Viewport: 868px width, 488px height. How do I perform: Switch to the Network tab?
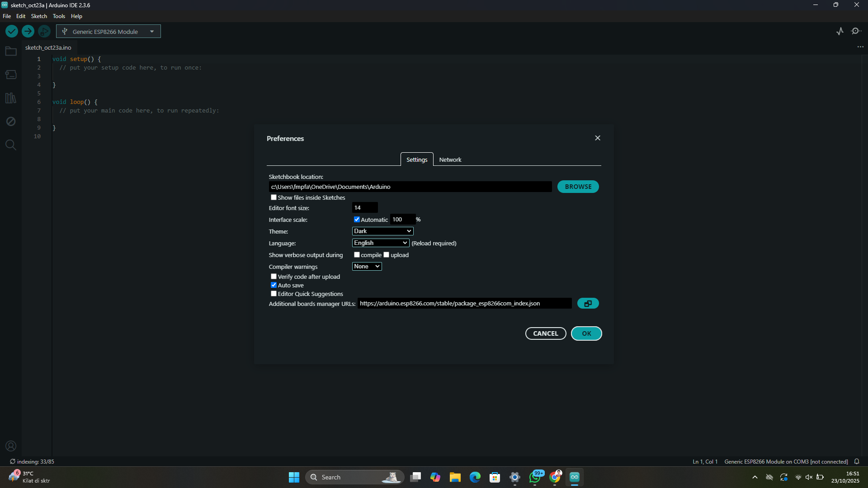(450, 160)
